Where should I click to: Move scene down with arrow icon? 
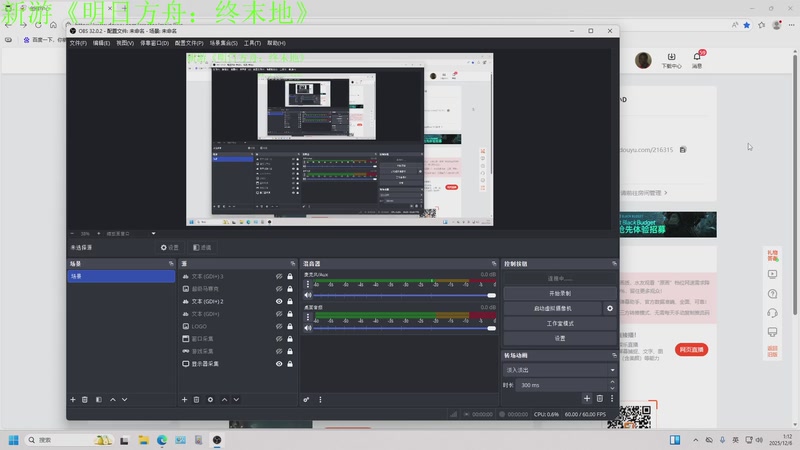click(124, 399)
